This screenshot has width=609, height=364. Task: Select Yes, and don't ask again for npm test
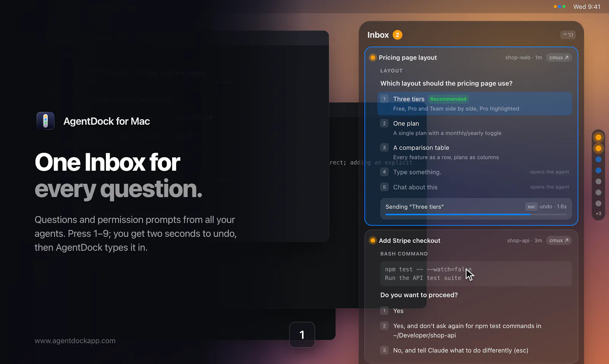[x=475, y=331]
